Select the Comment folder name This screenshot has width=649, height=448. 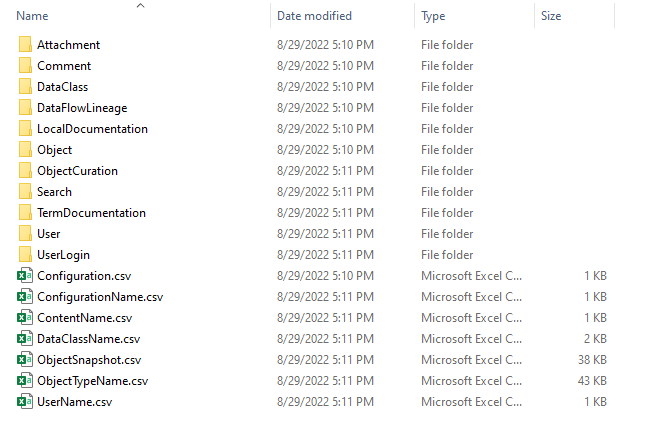coord(64,66)
